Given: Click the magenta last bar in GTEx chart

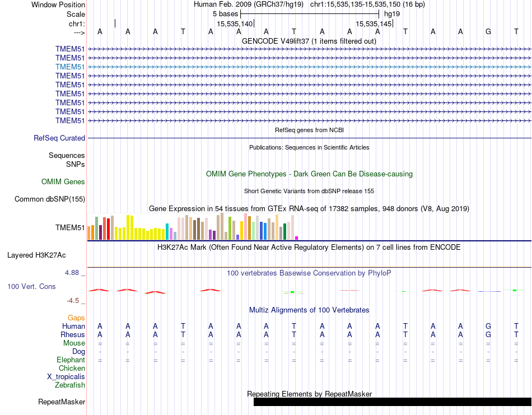Looking at the screenshot, I should coord(297,238).
